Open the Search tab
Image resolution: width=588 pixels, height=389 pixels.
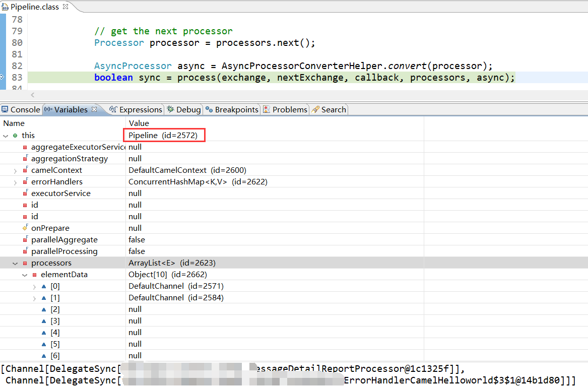(329, 109)
